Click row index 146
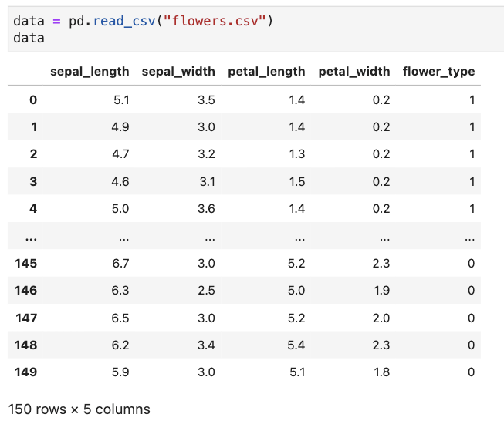This screenshot has height=431, width=504. pyautogui.click(x=26, y=291)
